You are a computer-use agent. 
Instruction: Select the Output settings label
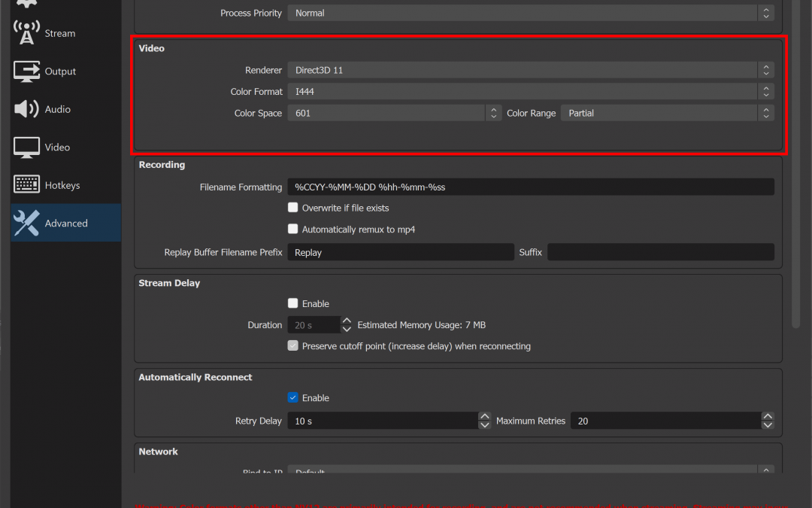coord(61,71)
